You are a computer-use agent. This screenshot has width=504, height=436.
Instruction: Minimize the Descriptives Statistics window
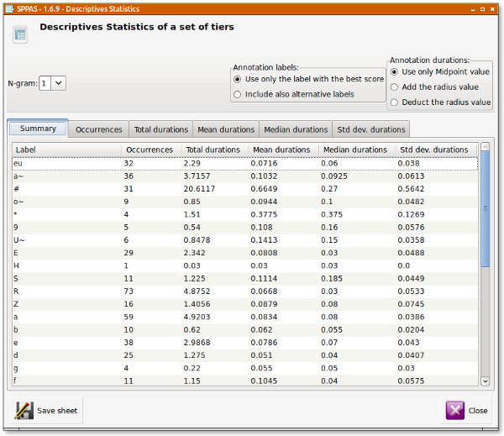click(x=472, y=9)
